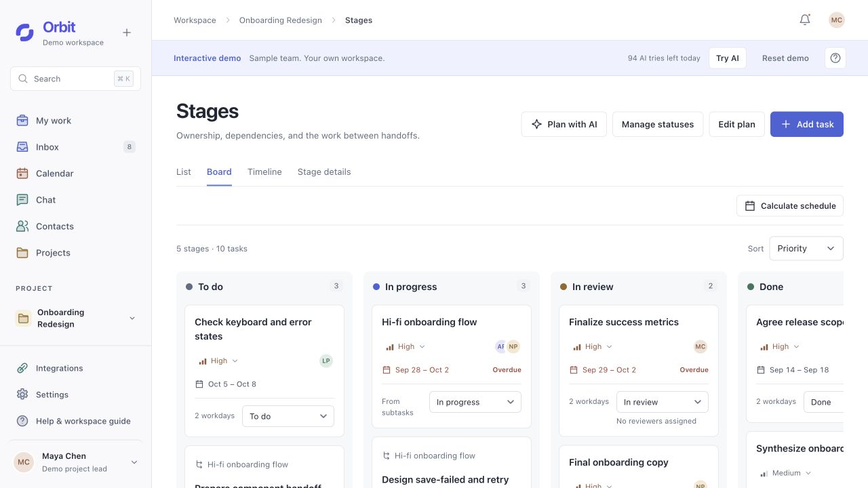The image size is (868, 488).
Task: Open the Sort Priority dropdown
Action: click(x=806, y=249)
